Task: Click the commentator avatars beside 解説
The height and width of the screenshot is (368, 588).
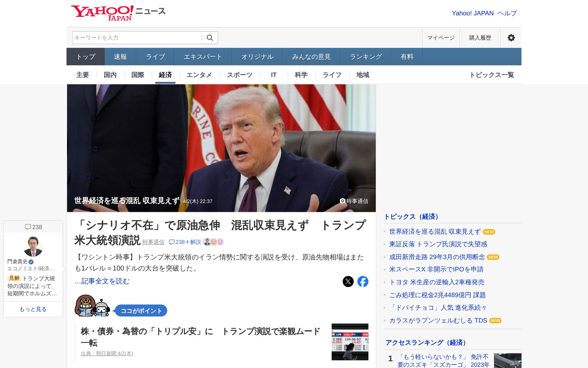Action: (x=213, y=242)
